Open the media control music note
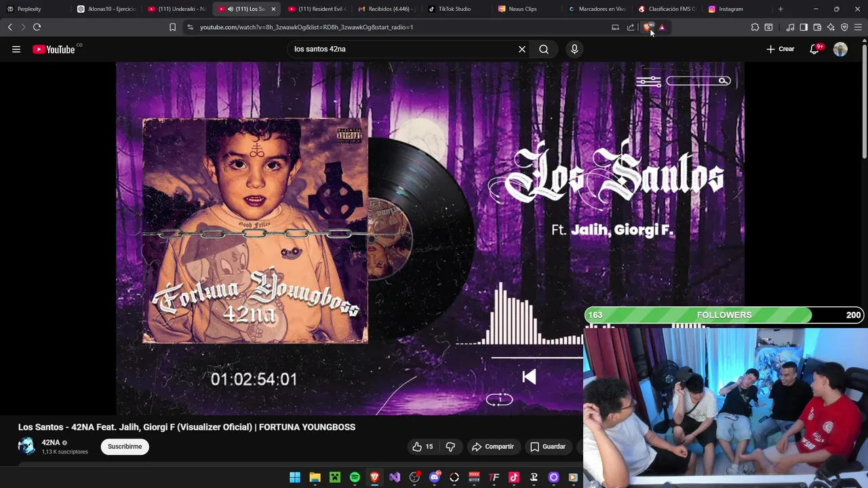This screenshot has width=868, height=488. 790,27
